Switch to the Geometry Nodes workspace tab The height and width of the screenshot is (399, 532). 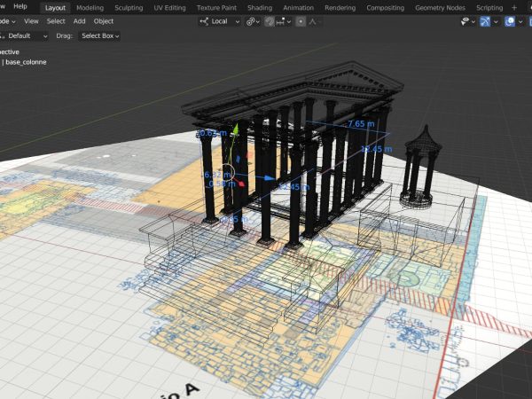[x=440, y=8]
